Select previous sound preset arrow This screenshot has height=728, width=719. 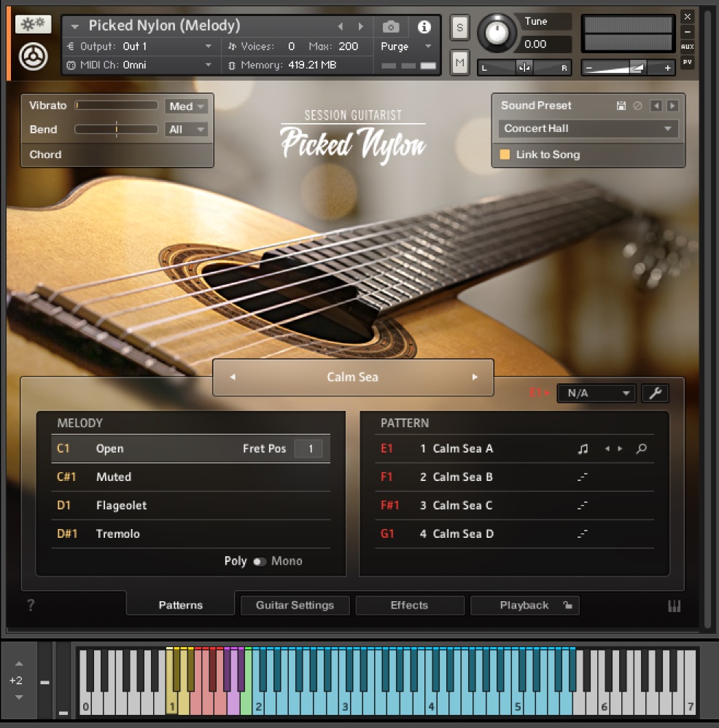[656, 106]
